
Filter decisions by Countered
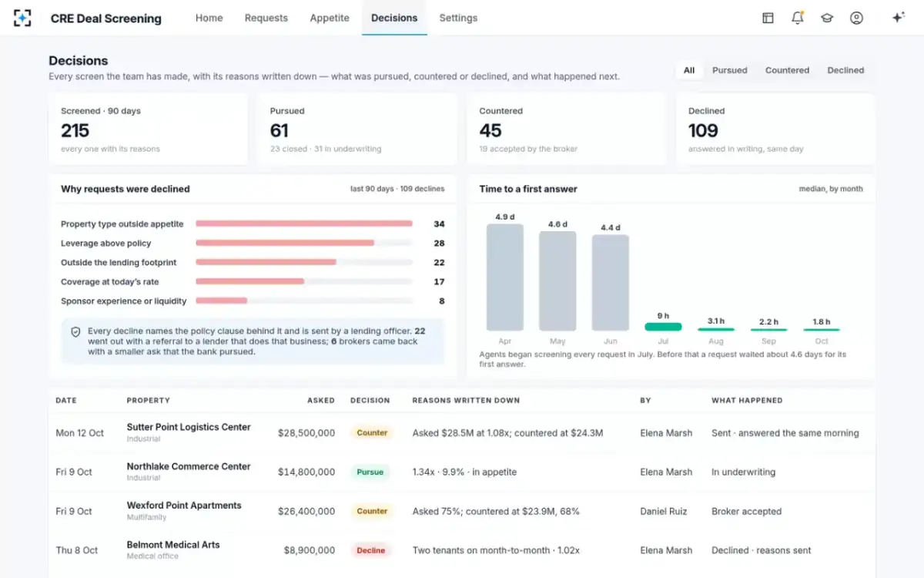[787, 70]
